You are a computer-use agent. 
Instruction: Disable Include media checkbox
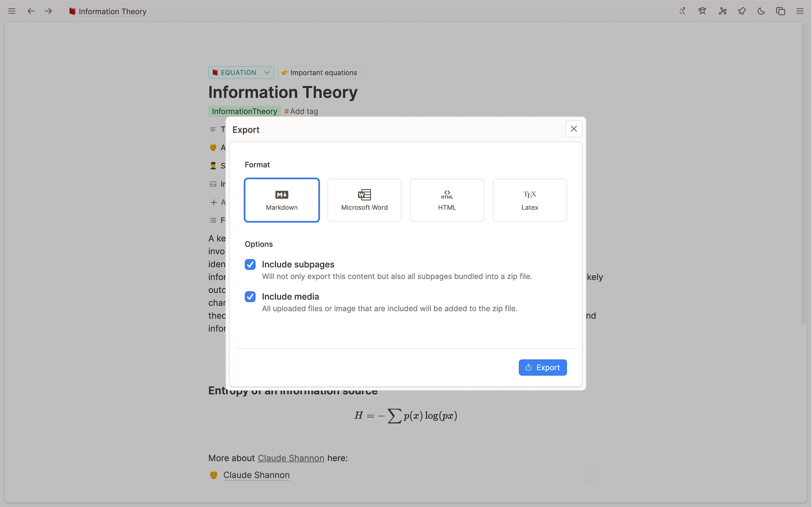pos(250,297)
